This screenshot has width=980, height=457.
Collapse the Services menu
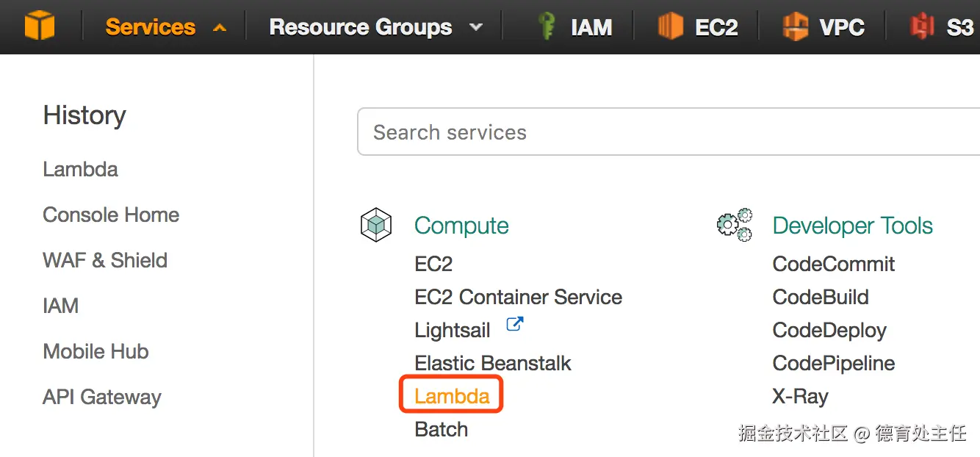point(165,27)
